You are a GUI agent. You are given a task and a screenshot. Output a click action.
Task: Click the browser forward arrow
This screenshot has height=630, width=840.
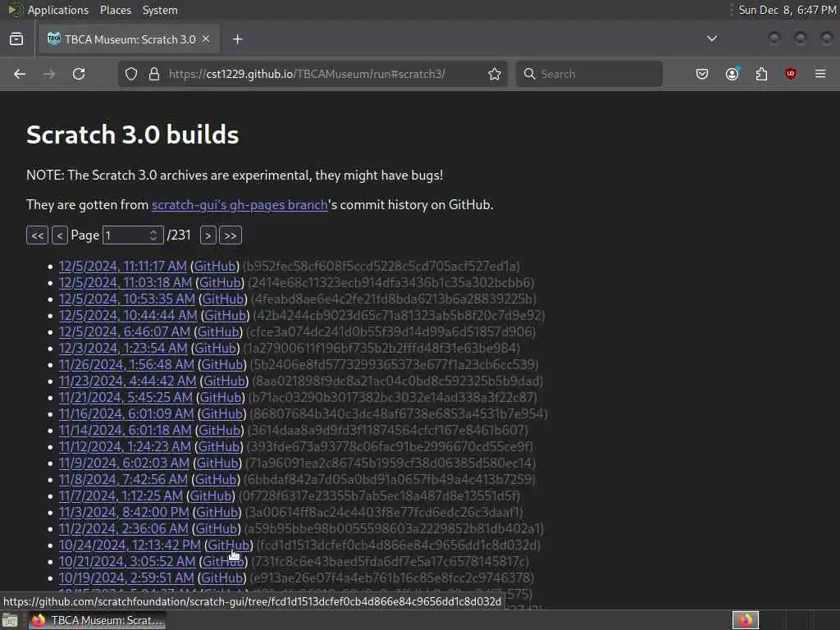[x=48, y=74]
